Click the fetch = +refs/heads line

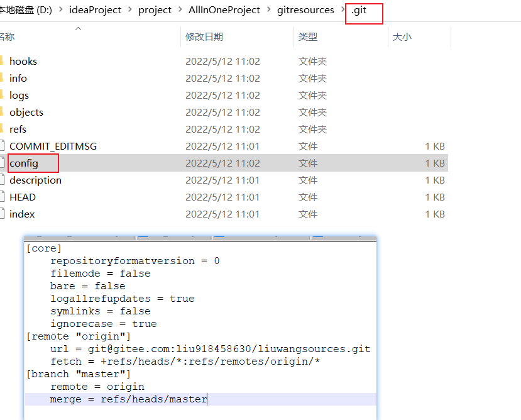point(185,362)
